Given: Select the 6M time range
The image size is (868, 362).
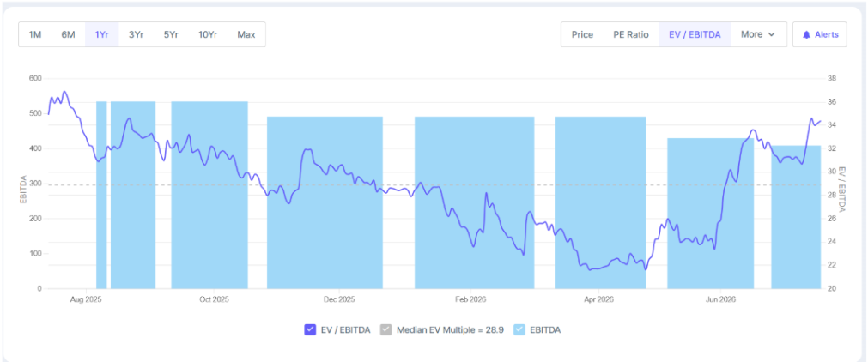Looking at the screenshot, I should coord(68,34).
